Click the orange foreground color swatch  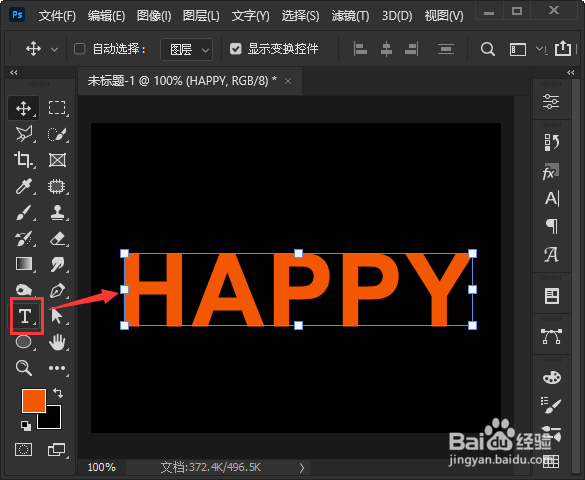pos(34,401)
